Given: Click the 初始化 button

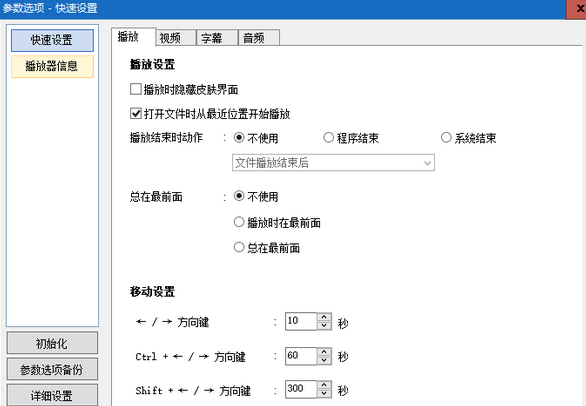Looking at the screenshot, I should tap(52, 343).
